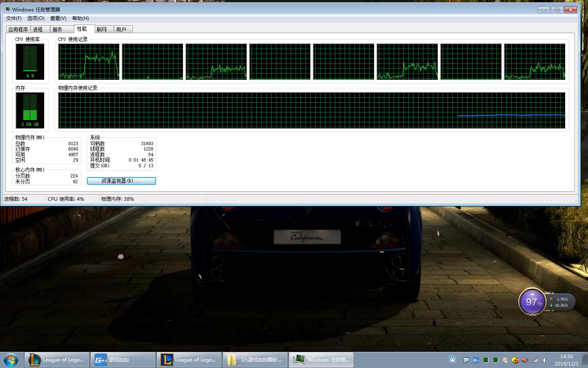
Task: Click the 未分页 value 92
Action: (75, 182)
